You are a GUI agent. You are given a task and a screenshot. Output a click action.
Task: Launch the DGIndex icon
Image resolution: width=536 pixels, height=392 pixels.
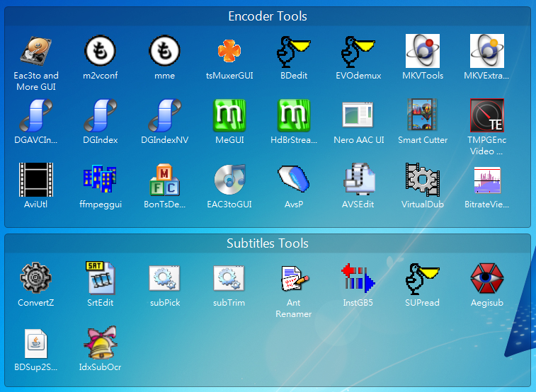100,115
